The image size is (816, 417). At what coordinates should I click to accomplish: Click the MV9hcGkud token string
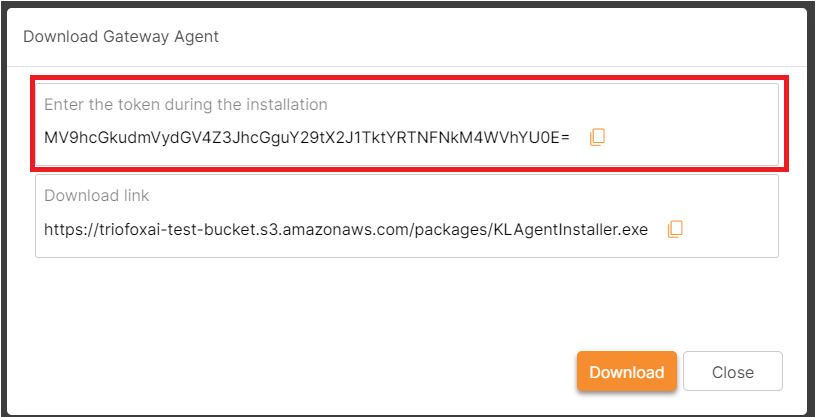[x=307, y=138]
